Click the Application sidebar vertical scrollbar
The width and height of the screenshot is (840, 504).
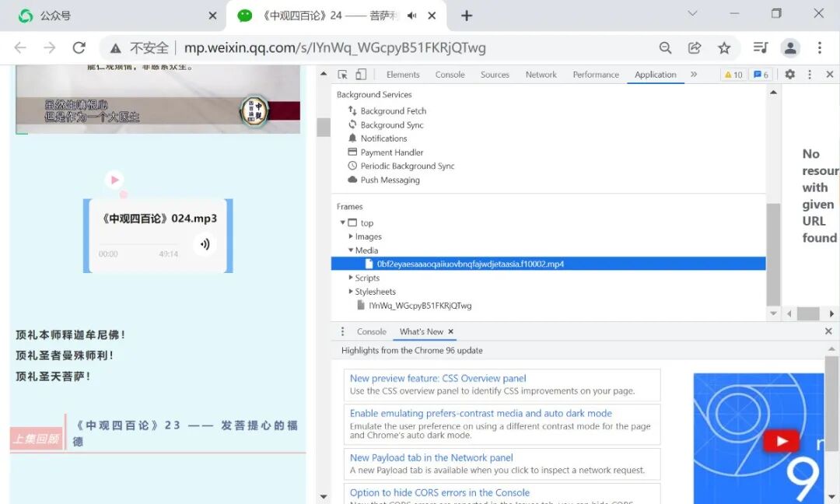pyautogui.click(x=773, y=254)
